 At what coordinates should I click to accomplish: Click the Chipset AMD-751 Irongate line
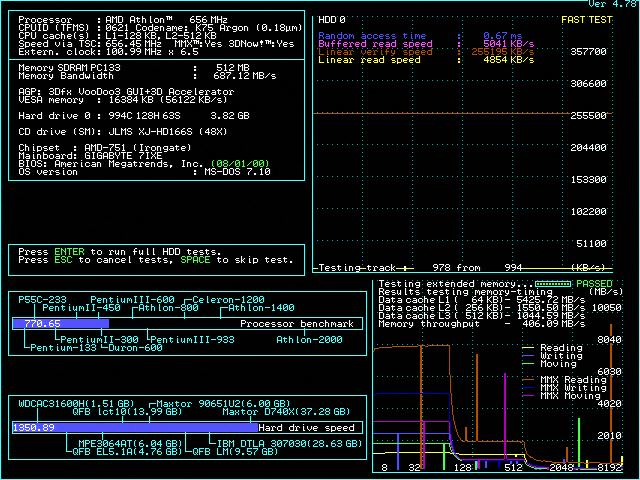(105, 148)
